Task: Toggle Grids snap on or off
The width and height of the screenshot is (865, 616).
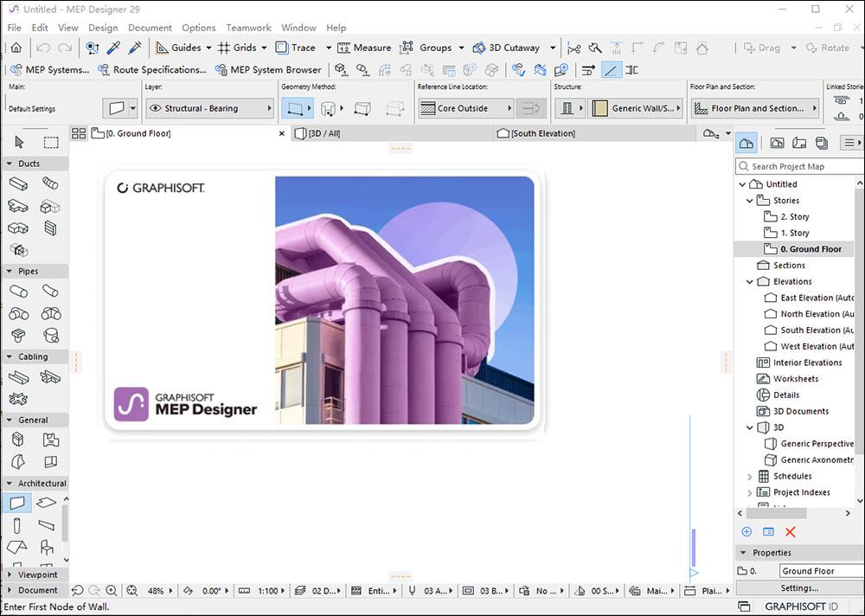Action: click(x=237, y=48)
